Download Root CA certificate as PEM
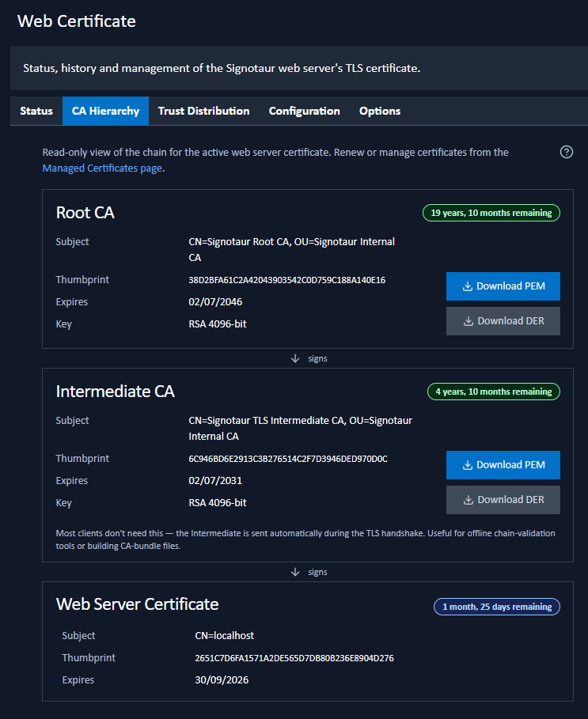Viewport: 588px width, 719px height. coord(503,286)
